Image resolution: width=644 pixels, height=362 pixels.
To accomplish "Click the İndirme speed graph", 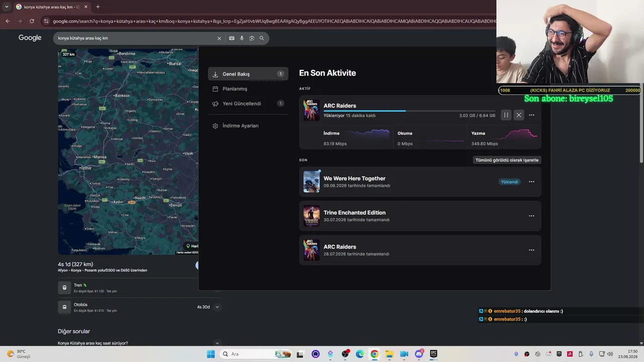I will pyautogui.click(x=367, y=134).
